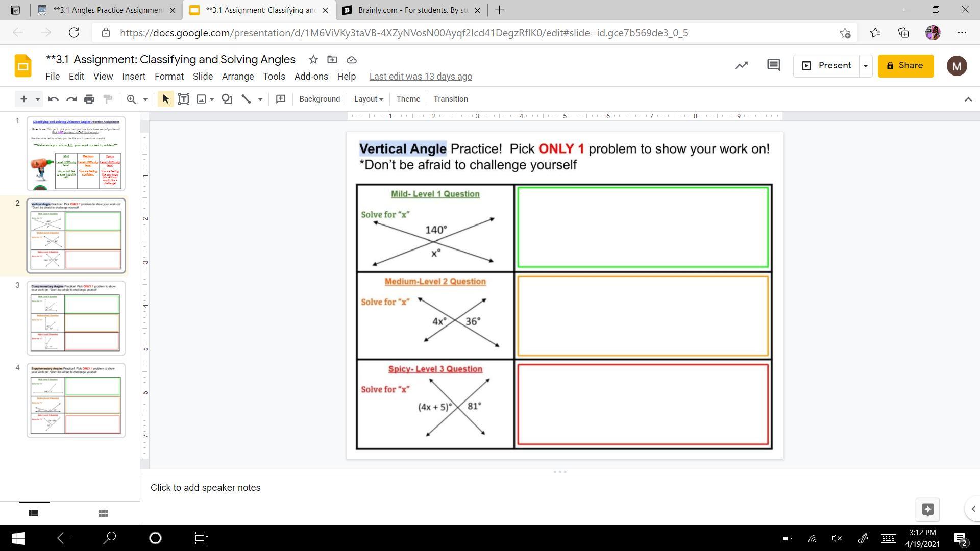Screen dimensions: 980x551
Task: Select the Shape tool icon
Action: pyautogui.click(x=227, y=99)
